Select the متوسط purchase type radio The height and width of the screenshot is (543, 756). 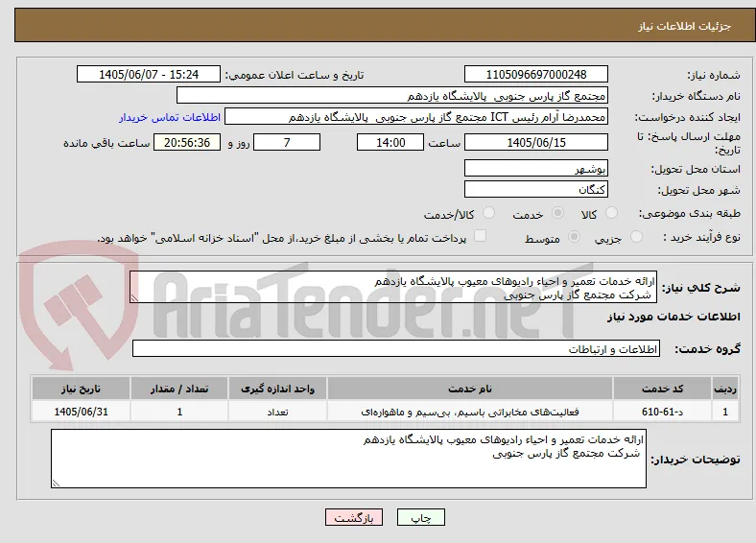click(574, 236)
